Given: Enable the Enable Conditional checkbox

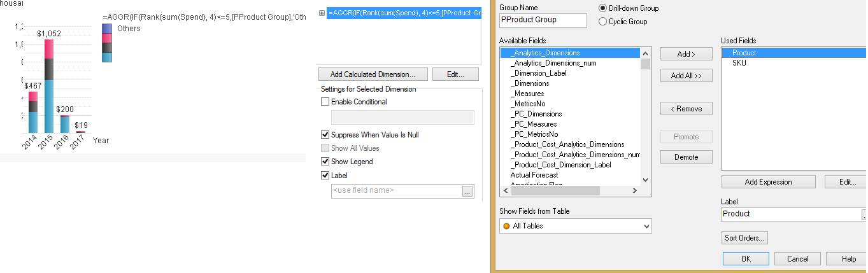Looking at the screenshot, I should [325, 102].
